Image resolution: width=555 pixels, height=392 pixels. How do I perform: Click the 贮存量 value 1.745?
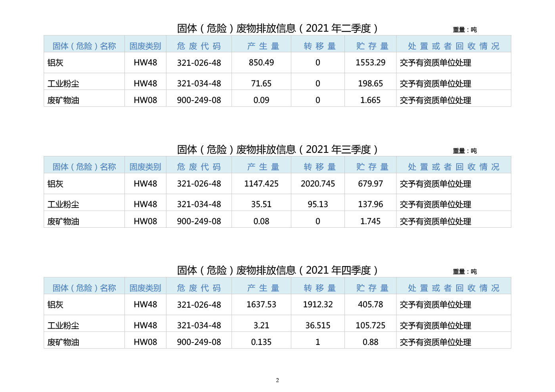pos(370,221)
